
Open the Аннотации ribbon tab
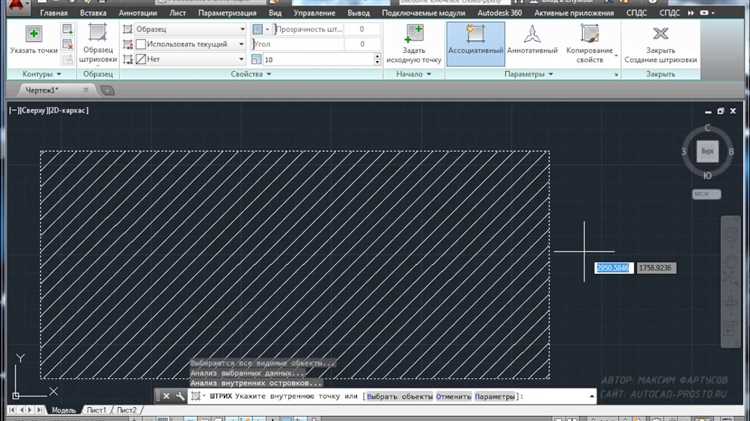click(136, 14)
